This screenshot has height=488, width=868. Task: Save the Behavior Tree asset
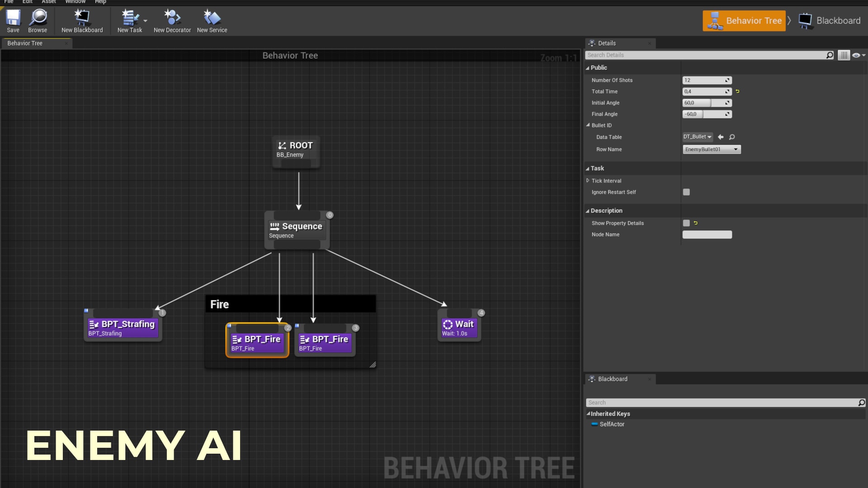tap(13, 20)
